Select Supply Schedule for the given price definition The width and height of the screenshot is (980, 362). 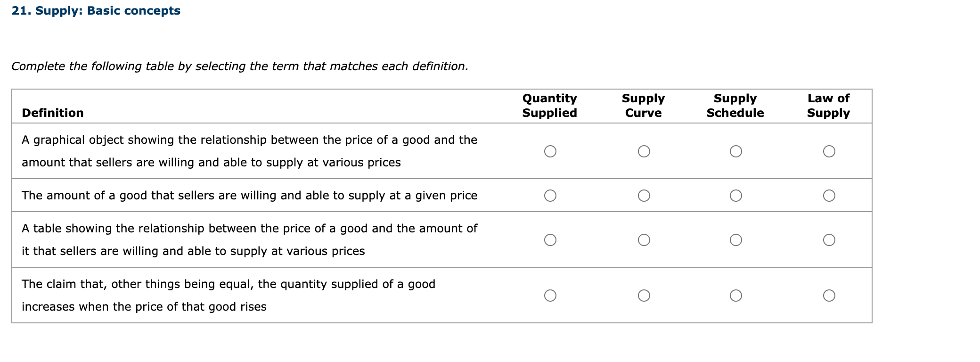click(736, 195)
